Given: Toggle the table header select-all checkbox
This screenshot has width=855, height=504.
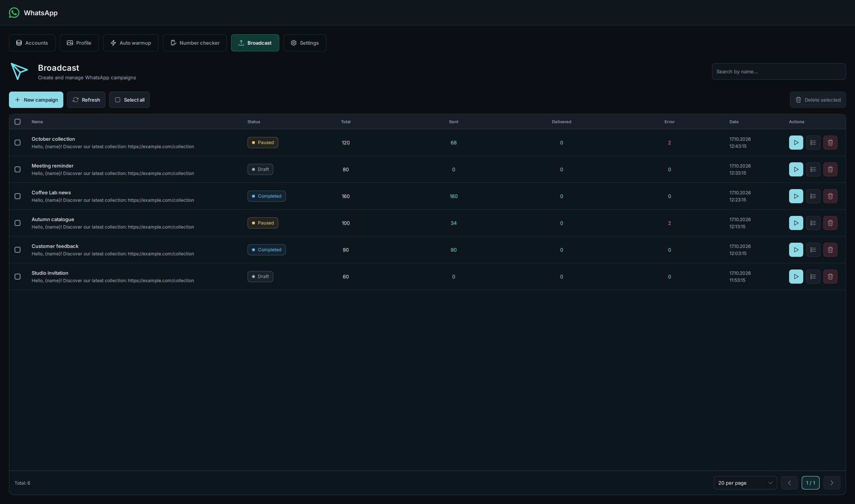Looking at the screenshot, I should point(18,122).
